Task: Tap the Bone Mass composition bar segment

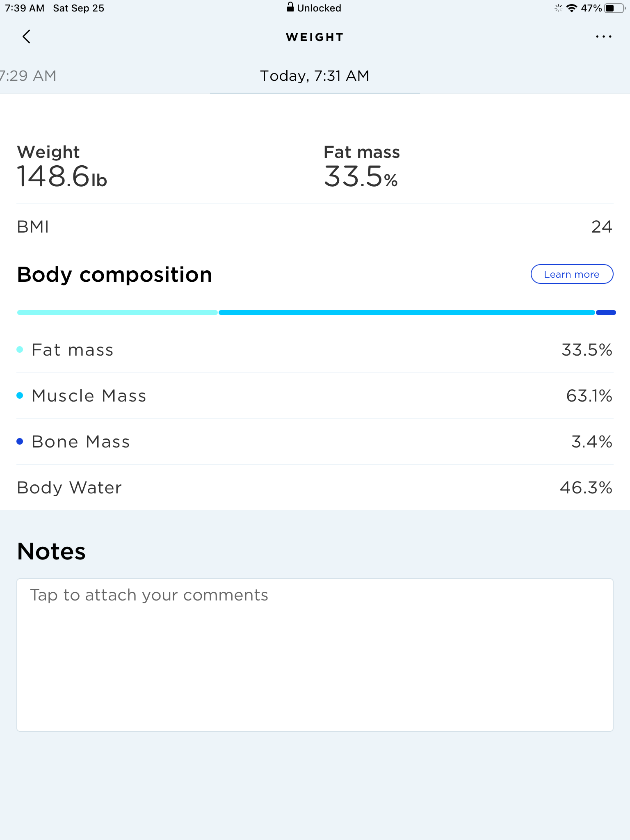Action: click(x=606, y=313)
